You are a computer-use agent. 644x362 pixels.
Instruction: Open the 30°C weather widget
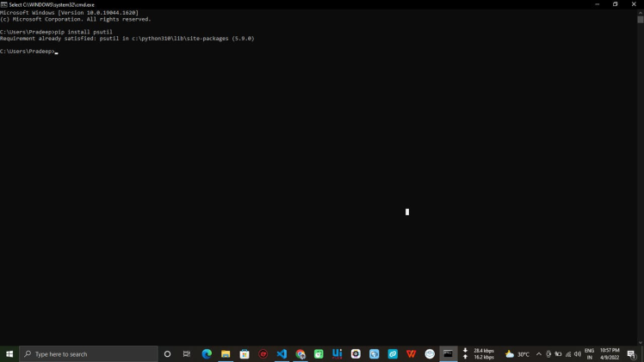(517, 354)
